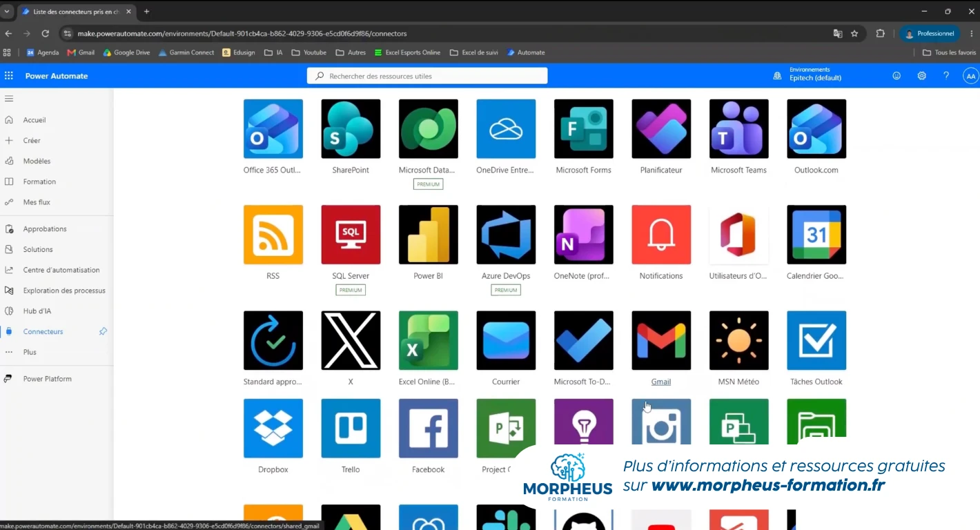The width and height of the screenshot is (980, 530).
Task: Open the feedback smiley icon
Action: point(896,76)
